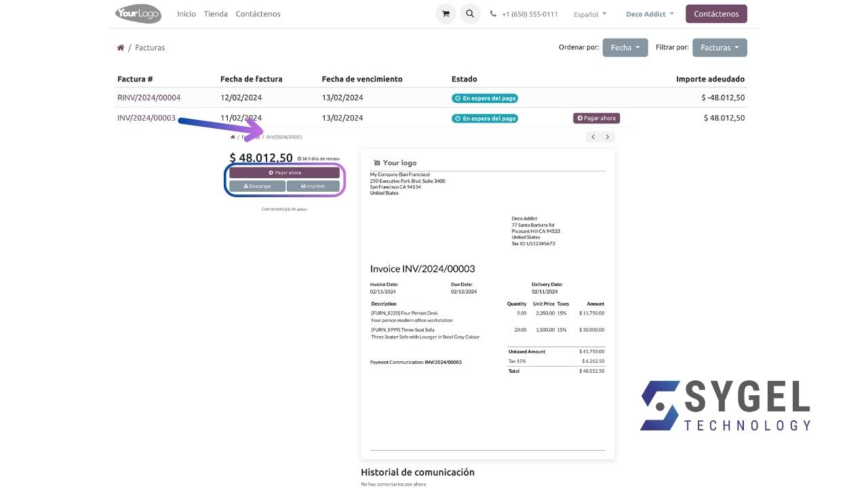Viewport: 868px width, 488px height.
Task: Click the date 12/02/2024
Action: [241, 98]
